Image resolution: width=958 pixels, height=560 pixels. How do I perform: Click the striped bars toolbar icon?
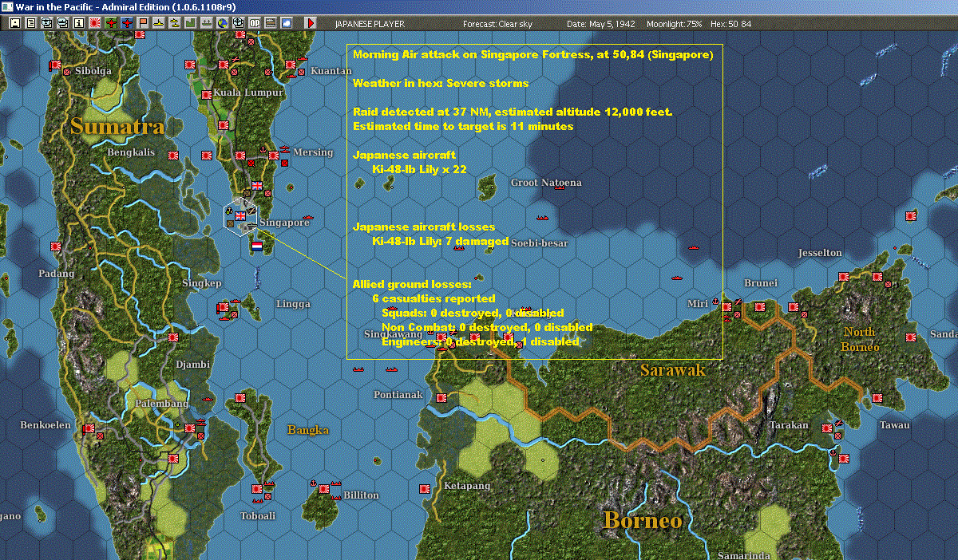270,23
